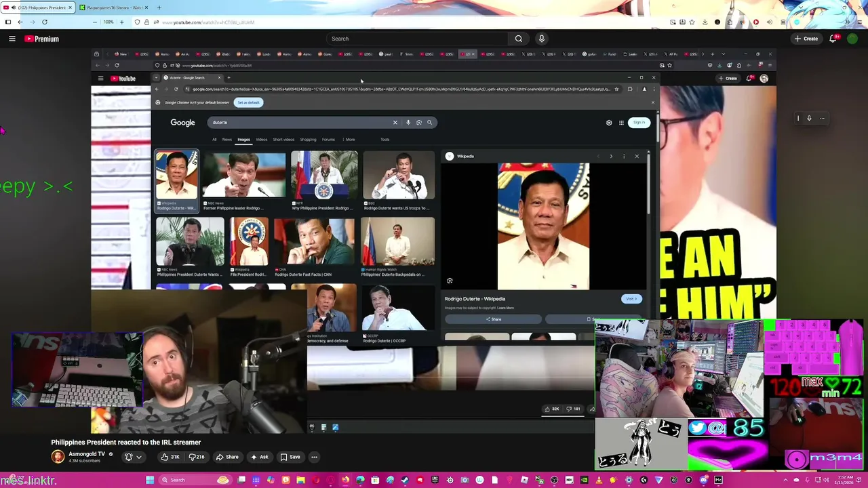This screenshot has width=868, height=488.
Task: Open the Google apps grid
Action: tap(621, 123)
